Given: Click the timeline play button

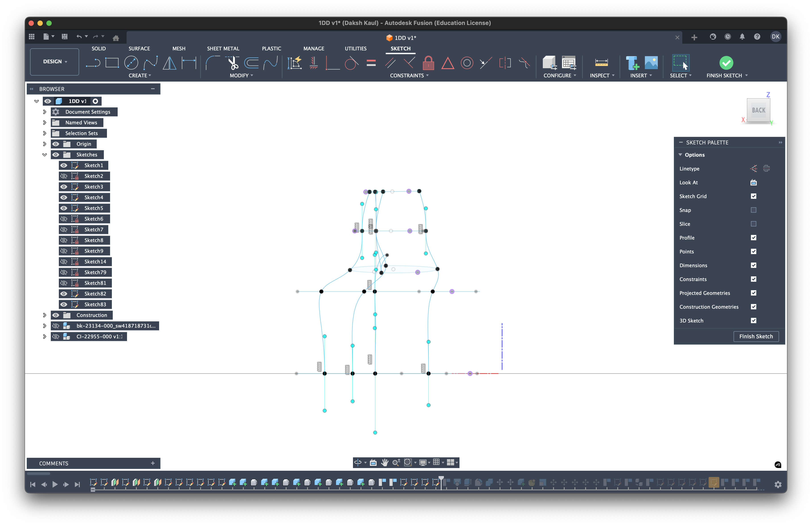Looking at the screenshot, I should (x=55, y=484).
